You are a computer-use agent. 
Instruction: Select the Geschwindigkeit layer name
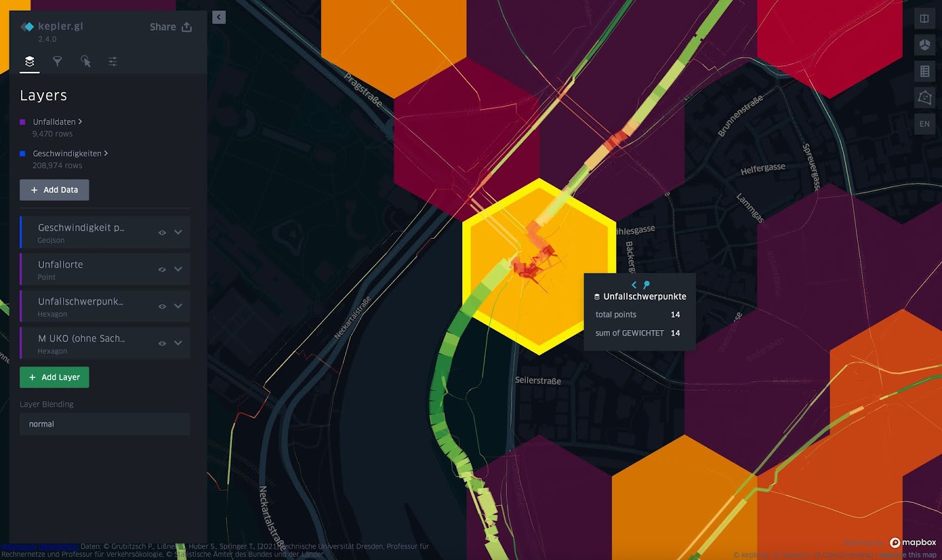[81, 228]
